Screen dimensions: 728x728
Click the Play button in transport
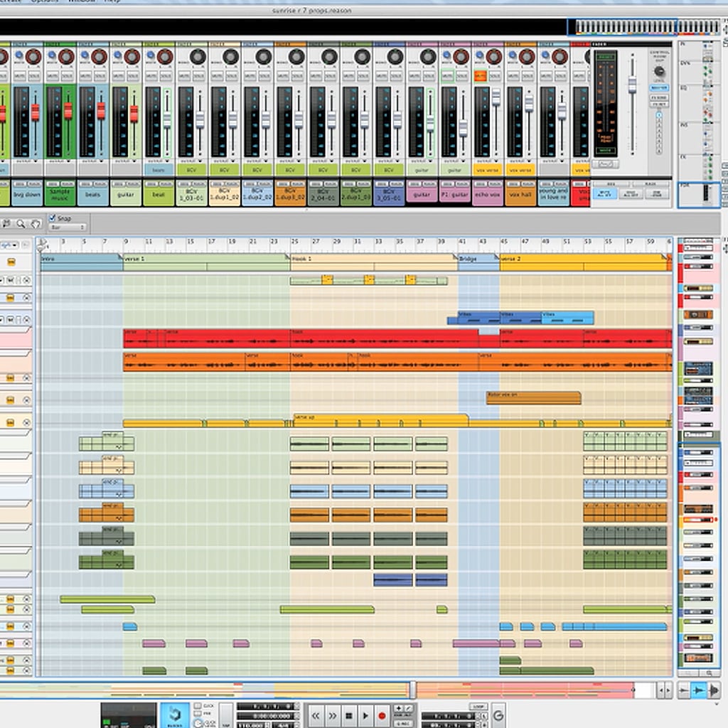click(x=365, y=715)
